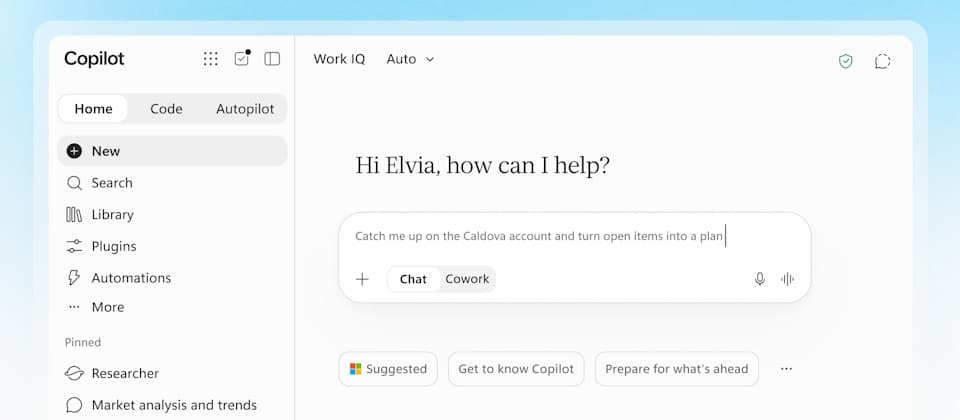Collapse the sidebar panel icon

272,59
